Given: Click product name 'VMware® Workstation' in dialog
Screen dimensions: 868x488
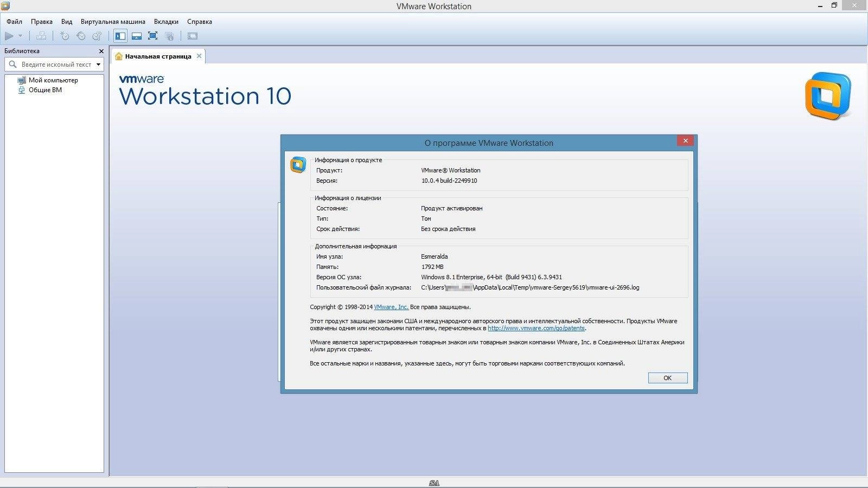Looking at the screenshot, I should point(451,170).
